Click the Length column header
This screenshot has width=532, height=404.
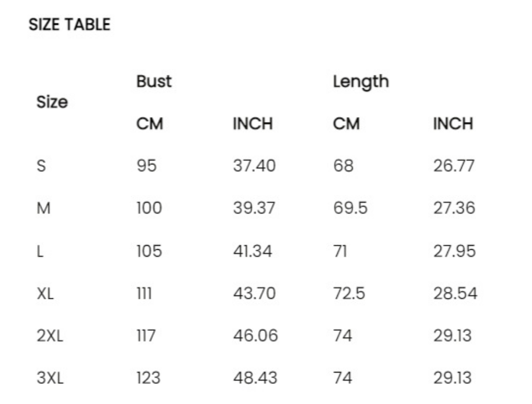pyautogui.click(x=361, y=82)
